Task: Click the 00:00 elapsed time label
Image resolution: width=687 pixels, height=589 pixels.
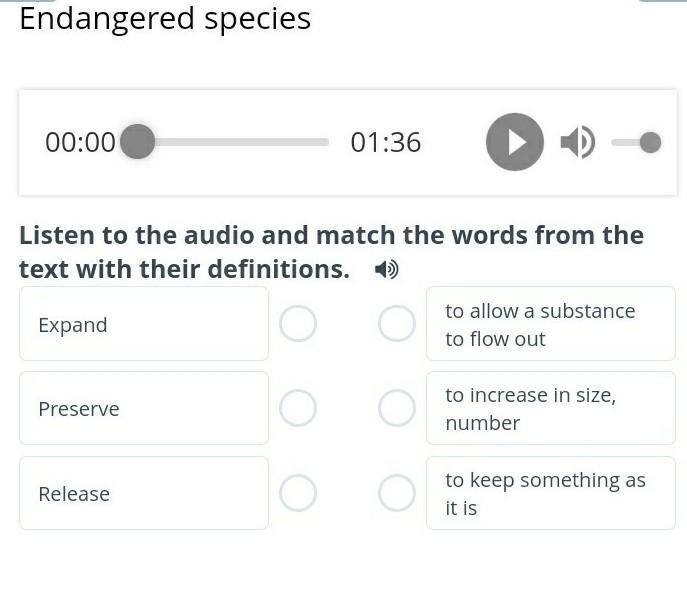Action: coord(80,142)
